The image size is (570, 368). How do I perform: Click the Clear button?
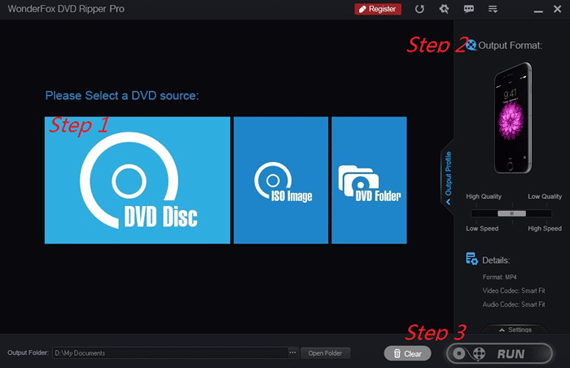pyautogui.click(x=408, y=353)
